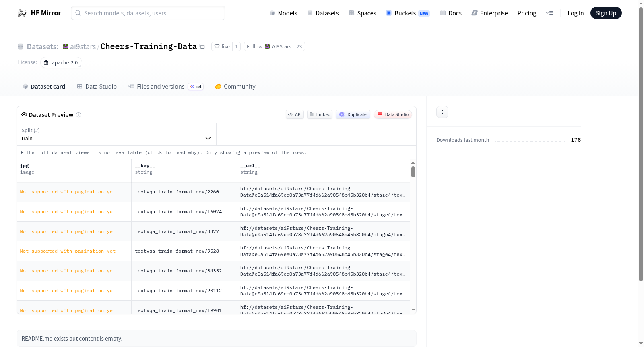644x347 pixels.
Task: Open Datasets in the top navigation
Action: pyautogui.click(x=323, y=13)
